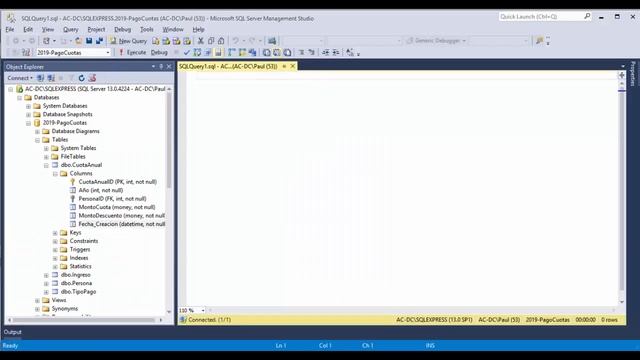Open the Properties side panel tab
The height and width of the screenshot is (360, 640).
[x=633, y=74]
